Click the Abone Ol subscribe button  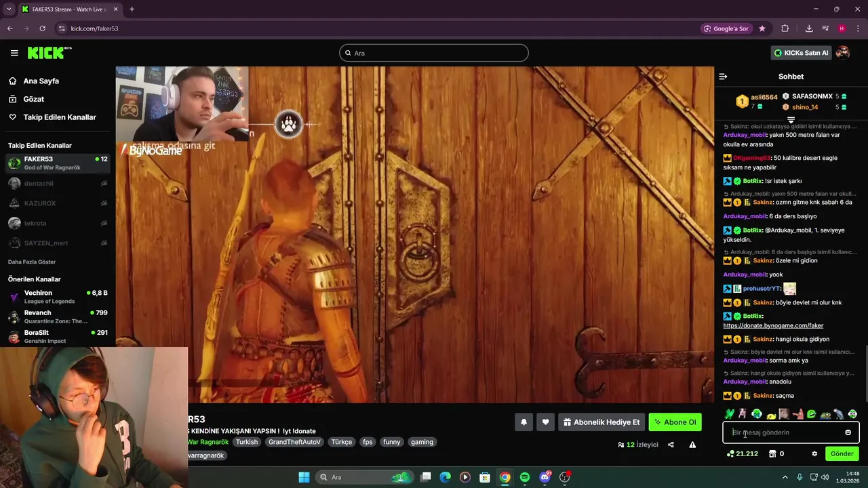coord(675,422)
